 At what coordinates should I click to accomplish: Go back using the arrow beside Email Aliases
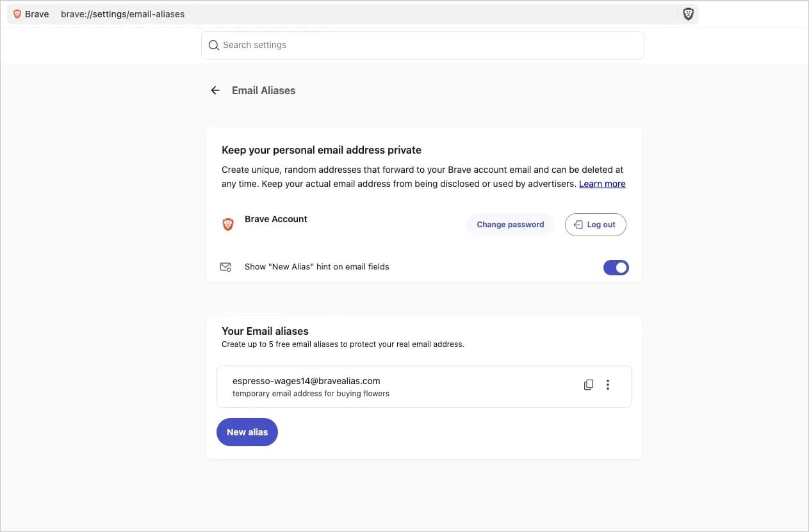pos(215,90)
